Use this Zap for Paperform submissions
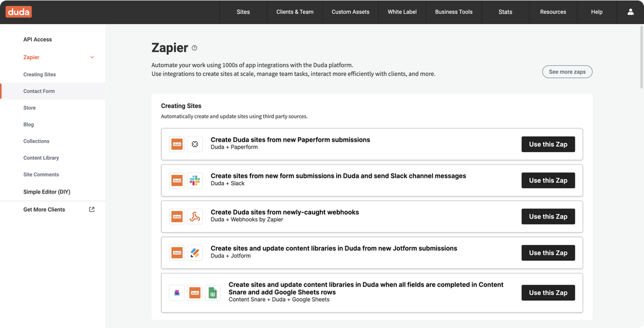 pos(548,144)
